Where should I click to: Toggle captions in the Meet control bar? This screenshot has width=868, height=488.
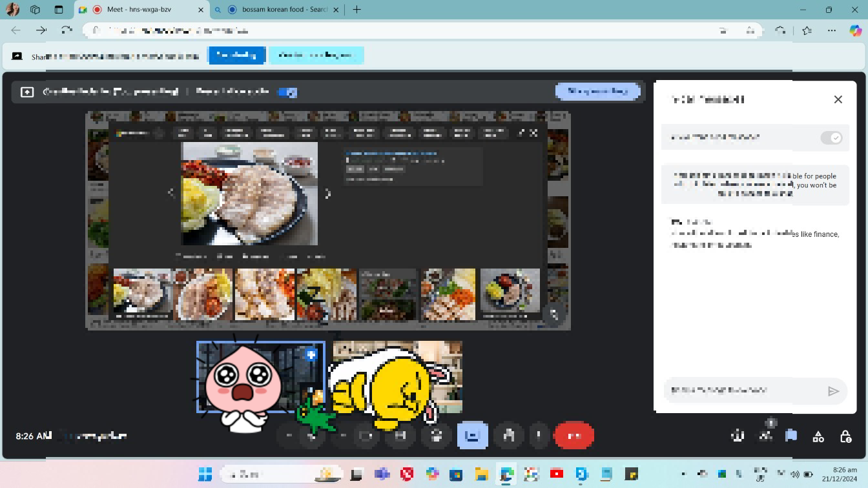pos(400,436)
